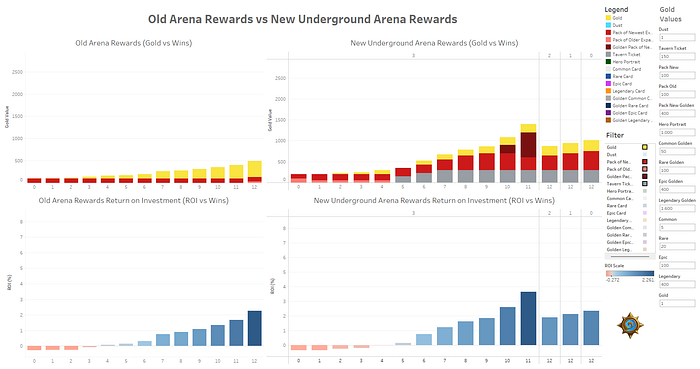The height and width of the screenshot is (369, 700).
Task: Select the 0-win negative ROI bar in Old Arena
Action: tap(34, 348)
